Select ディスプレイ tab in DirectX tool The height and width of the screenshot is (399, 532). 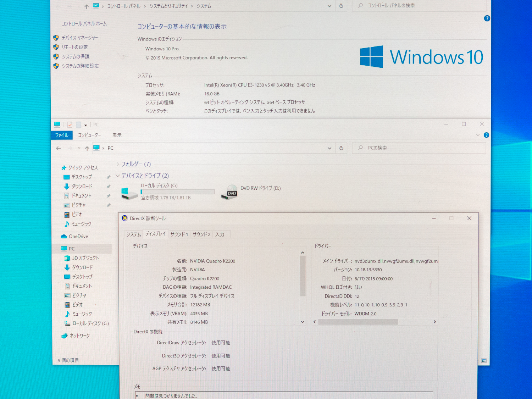pyautogui.click(x=155, y=234)
